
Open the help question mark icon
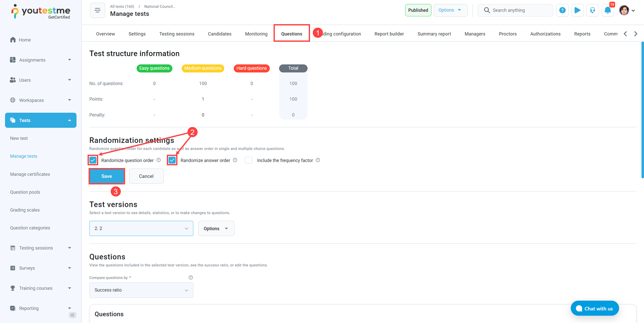pyautogui.click(x=562, y=10)
